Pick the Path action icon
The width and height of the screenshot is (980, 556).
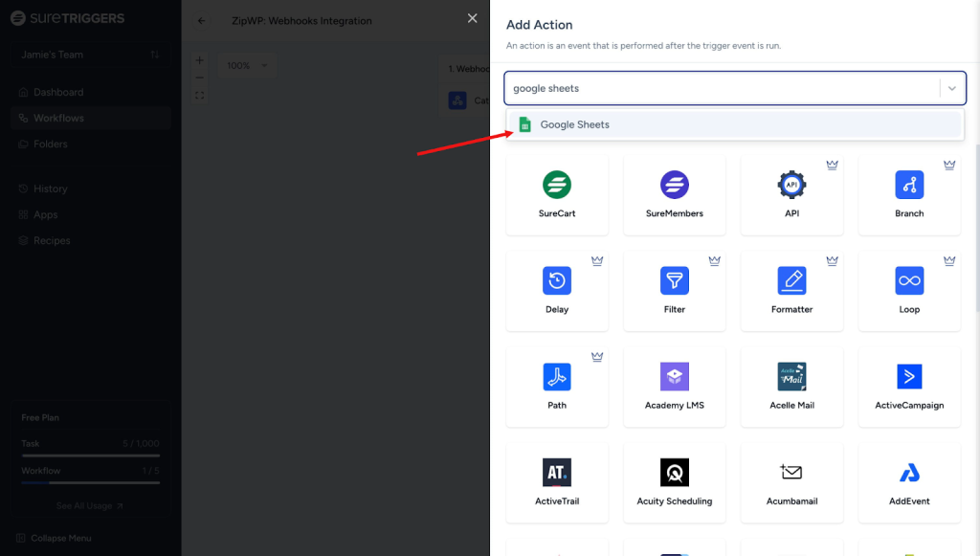click(x=557, y=376)
